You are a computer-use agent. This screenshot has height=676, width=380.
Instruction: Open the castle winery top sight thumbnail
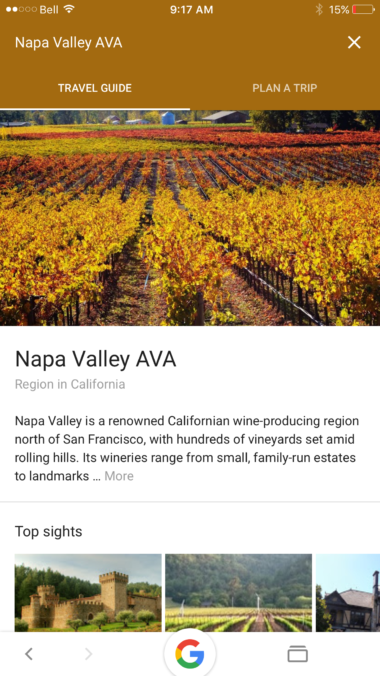(x=88, y=593)
